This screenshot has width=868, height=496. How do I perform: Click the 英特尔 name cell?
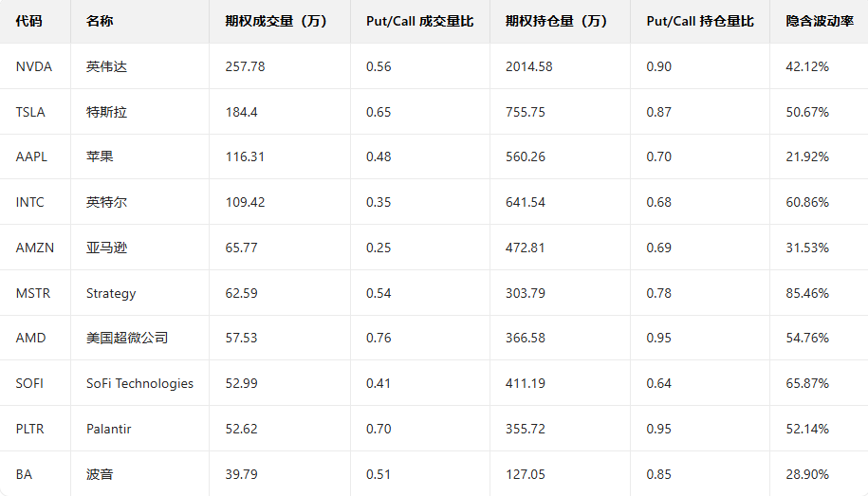coord(104,202)
